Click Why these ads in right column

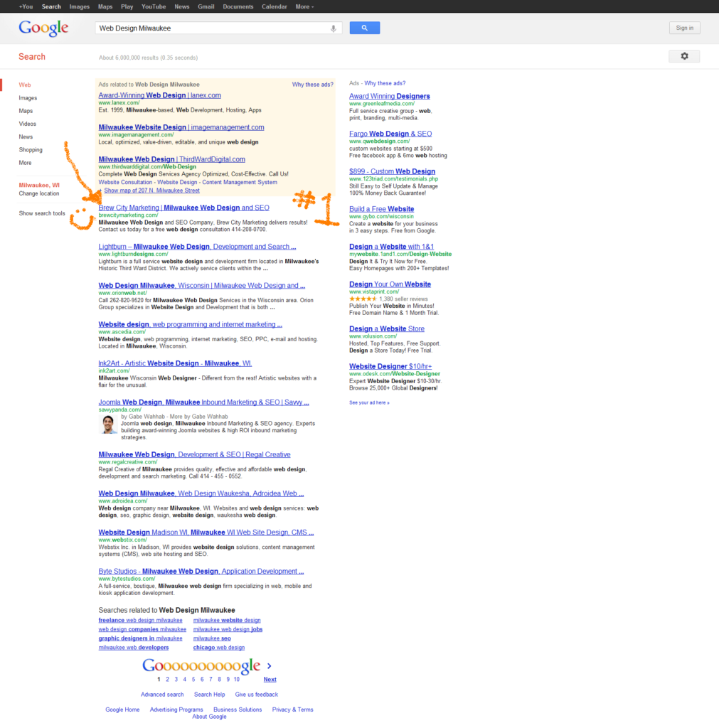385,83
